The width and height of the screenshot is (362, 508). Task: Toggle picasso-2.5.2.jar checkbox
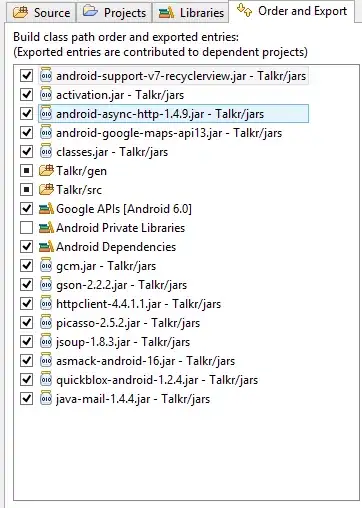coord(26,323)
